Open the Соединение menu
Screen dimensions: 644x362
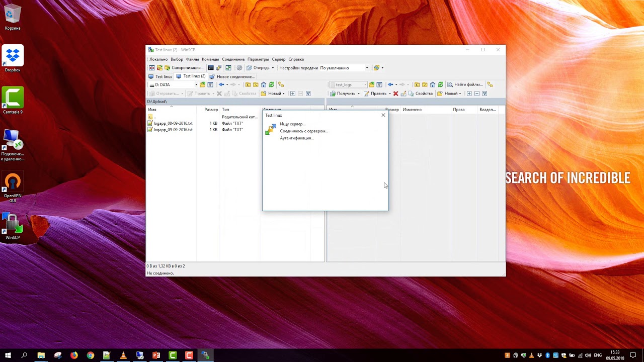coord(233,59)
